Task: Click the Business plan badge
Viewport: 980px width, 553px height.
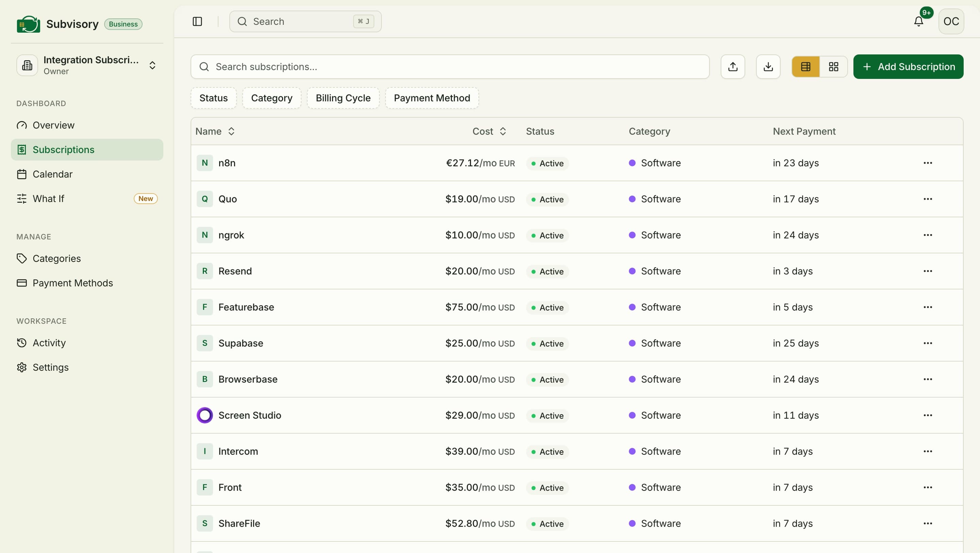Action: 123,24
